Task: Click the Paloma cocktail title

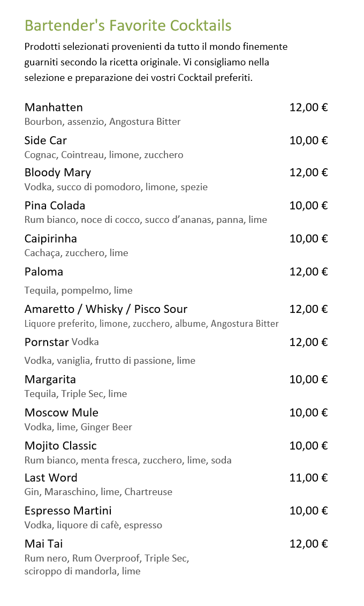Action: coord(44,272)
